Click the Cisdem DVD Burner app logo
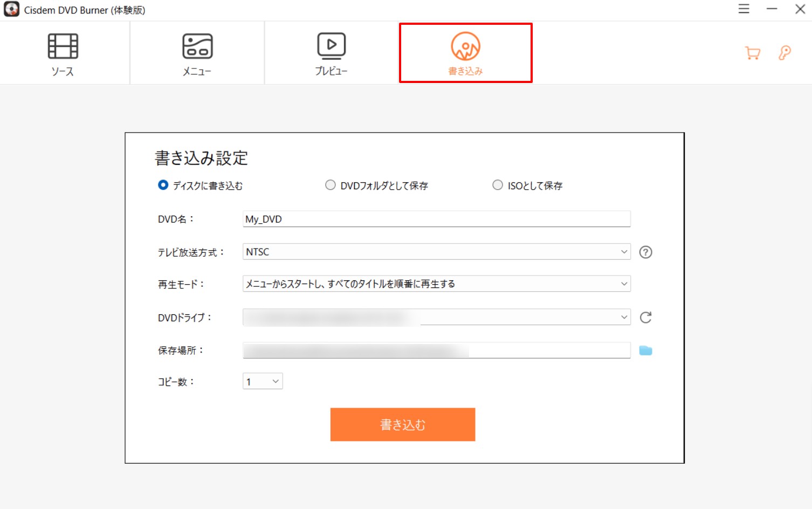812x509 pixels. pyautogui.click(x=11, y=9)
